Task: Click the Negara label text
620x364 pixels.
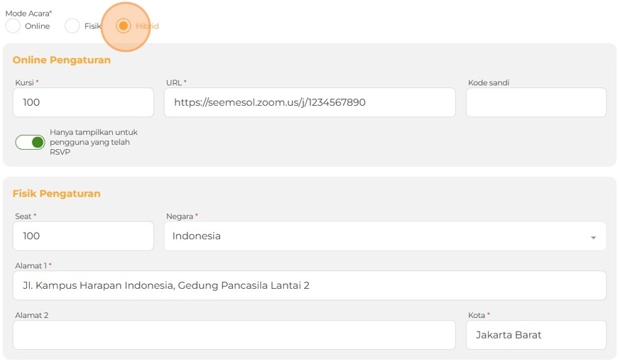Action: [181, 216]
